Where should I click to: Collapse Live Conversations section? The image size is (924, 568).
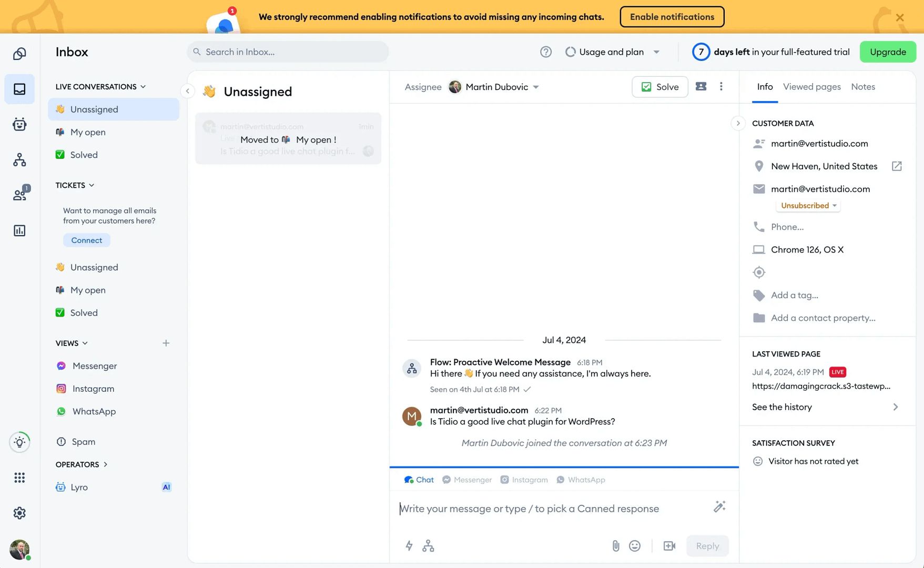(100, 87)
